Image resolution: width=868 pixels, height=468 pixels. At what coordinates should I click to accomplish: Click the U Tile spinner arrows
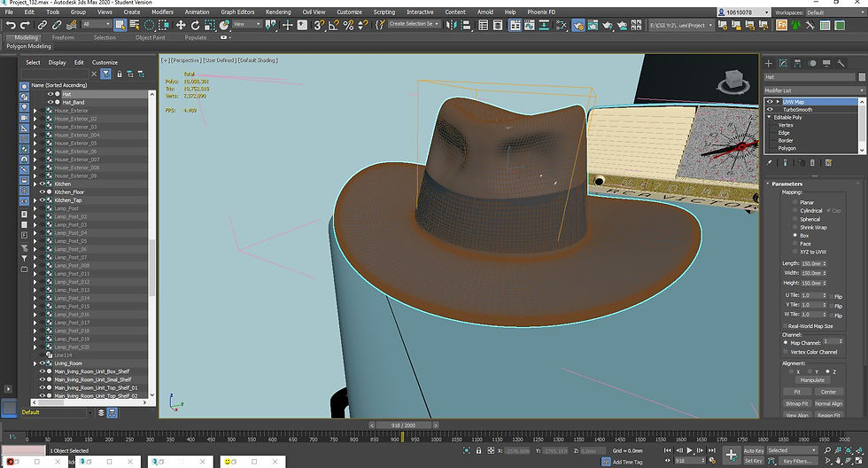coord(825,295)
